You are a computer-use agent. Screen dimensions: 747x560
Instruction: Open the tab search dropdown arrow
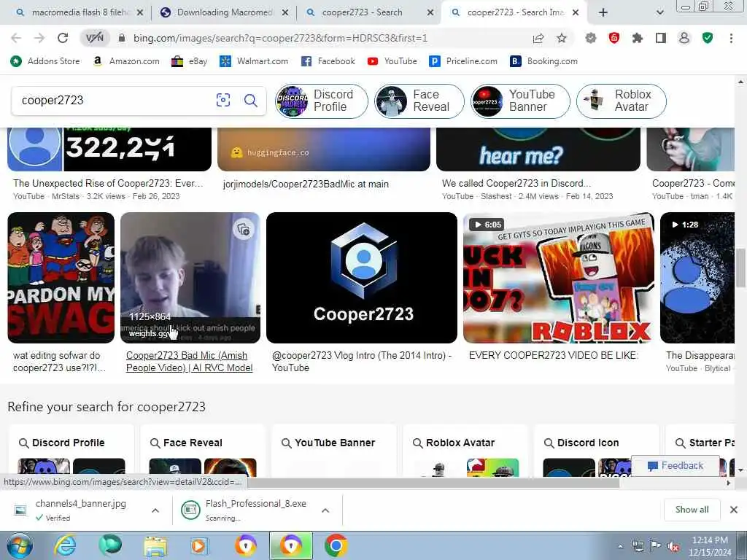click(x=659, y=12)
